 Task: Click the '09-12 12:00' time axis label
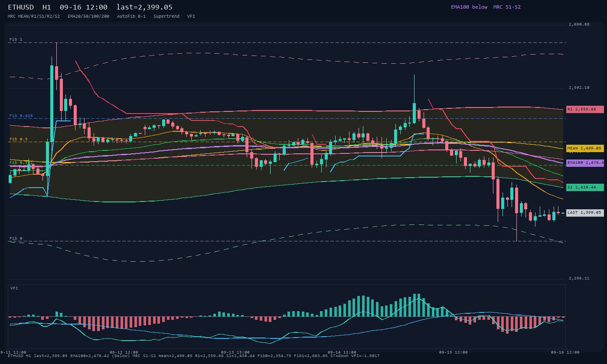[x=124, y=352]
